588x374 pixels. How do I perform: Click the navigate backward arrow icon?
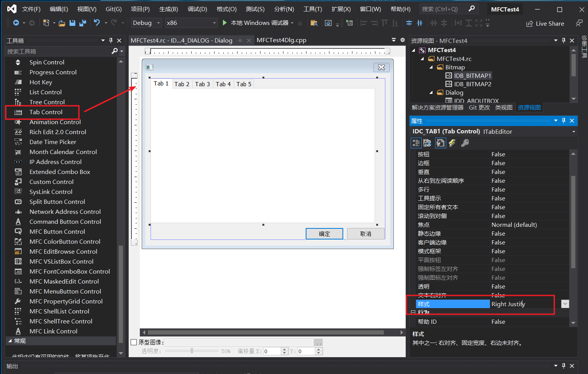click(16, 23)
